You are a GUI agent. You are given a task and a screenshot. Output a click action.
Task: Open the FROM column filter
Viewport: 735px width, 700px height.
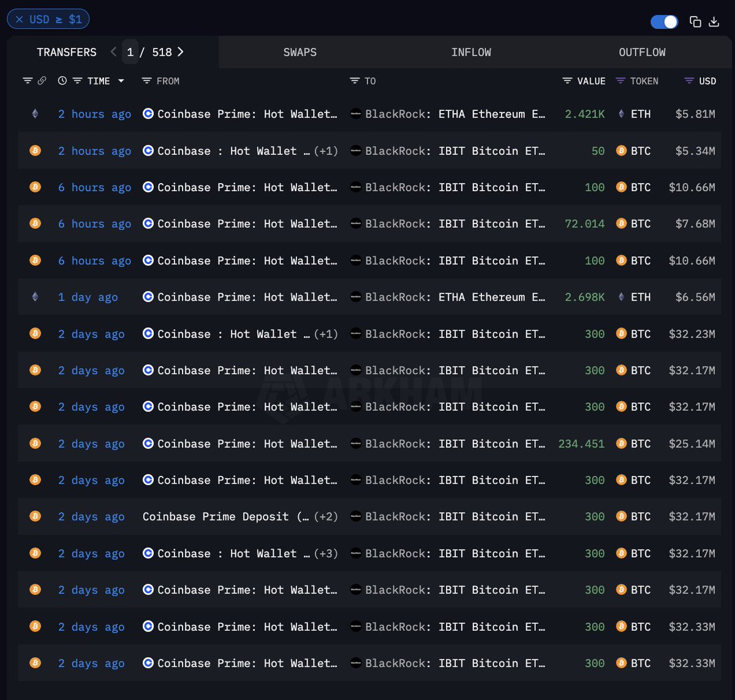coord(146,81)
